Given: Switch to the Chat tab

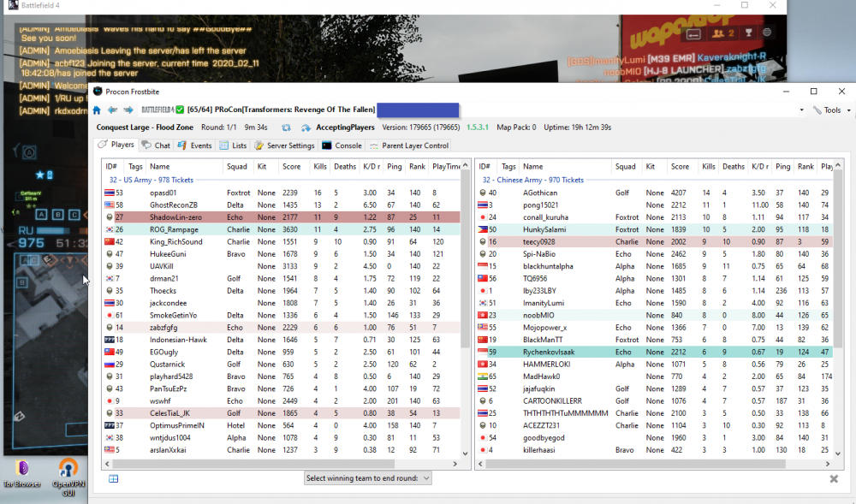Looking at the screenshot, I should click(156, 145).
